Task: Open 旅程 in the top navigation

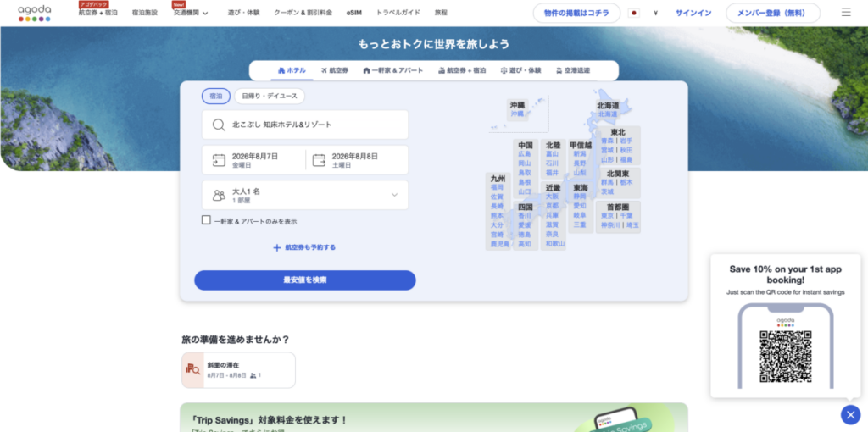Action: [x=441, y=13]
